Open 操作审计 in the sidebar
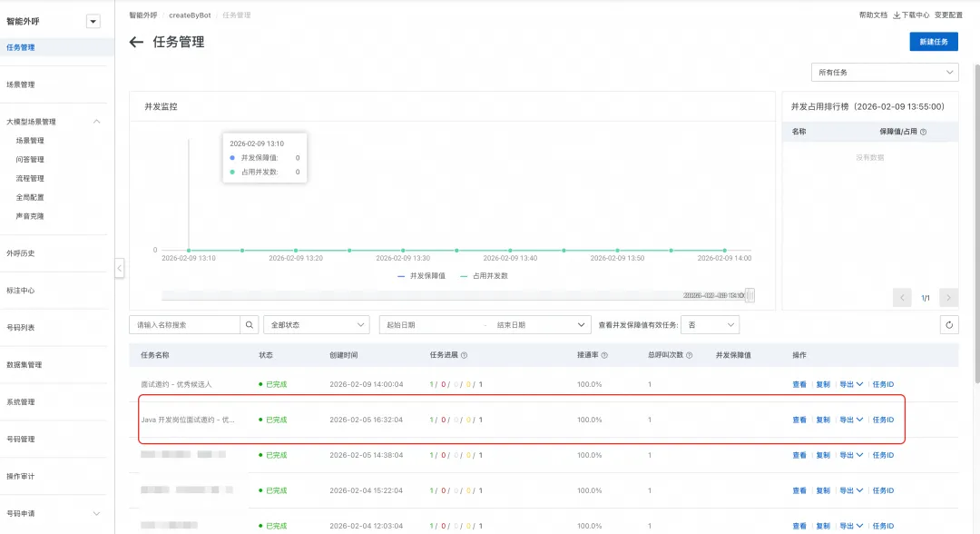Image resolution: width=980 pixels, height=534 pixels. 21,477
